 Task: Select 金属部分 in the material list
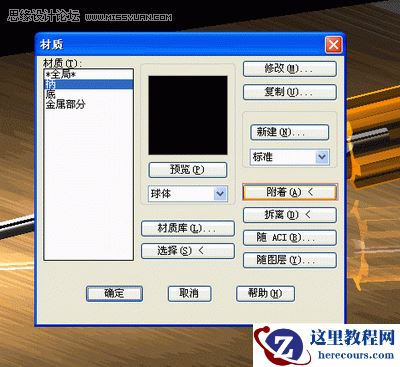89,104
